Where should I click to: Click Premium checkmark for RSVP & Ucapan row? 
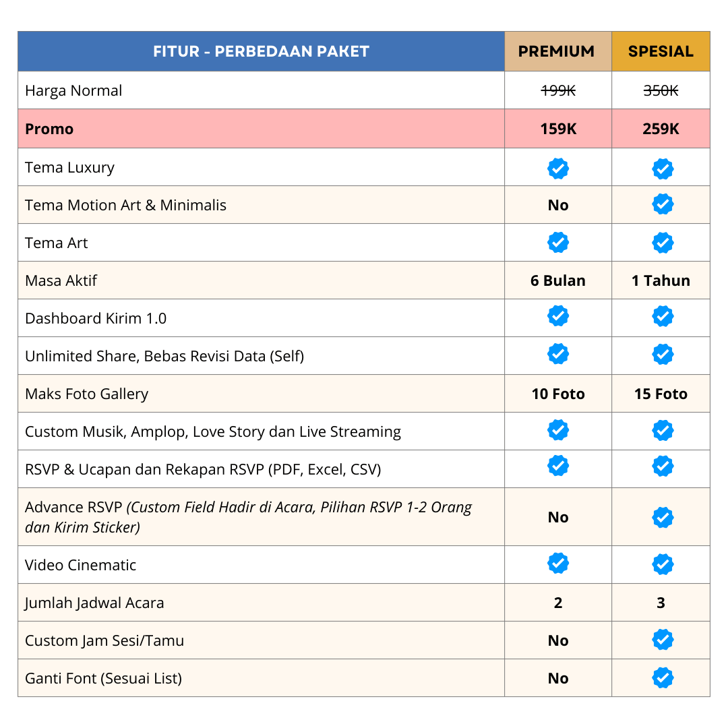point(558,466)
